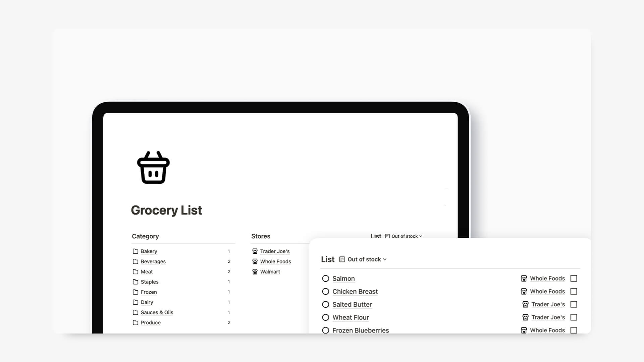
Task: Click the Wheat Flour grocery item link
Action: (x=351, y=317)
